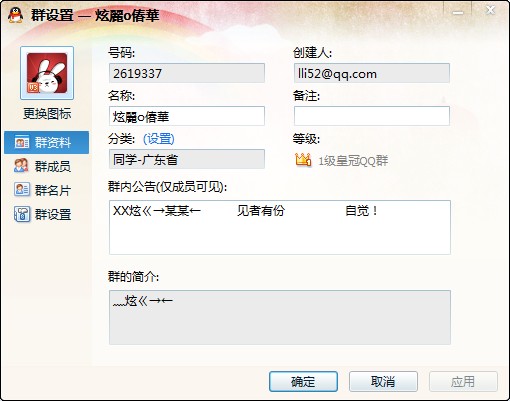
Task: Click the 应用 button
Action: point(463,381)
